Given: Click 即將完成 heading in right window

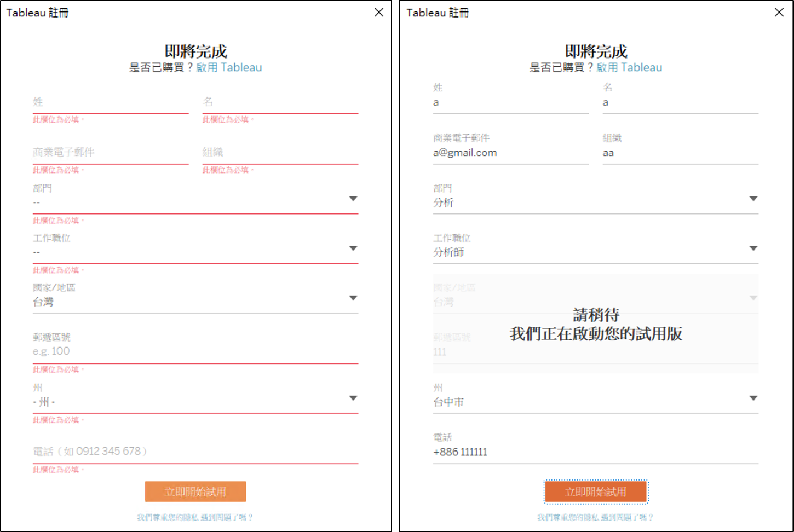Looking at the screenshot, I should tap(596, 51).
